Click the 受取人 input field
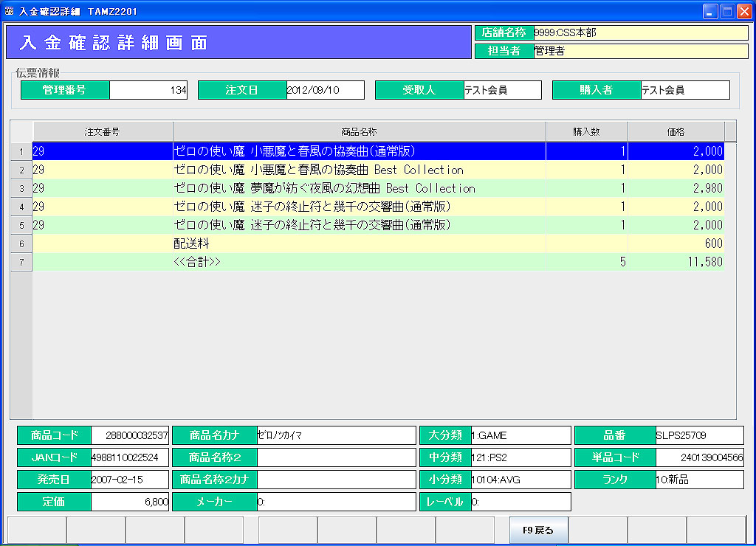Image resolution: width=756 pixels, height=546 pixels. 502,90
